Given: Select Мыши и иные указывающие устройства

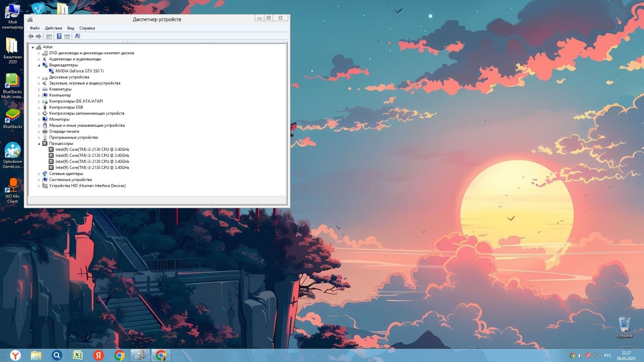Looking at the screenshot, I should (x=87, y=125).
